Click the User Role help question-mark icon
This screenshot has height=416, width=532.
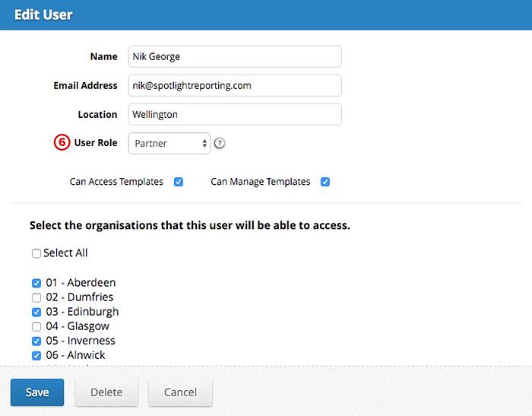(220, 143)
